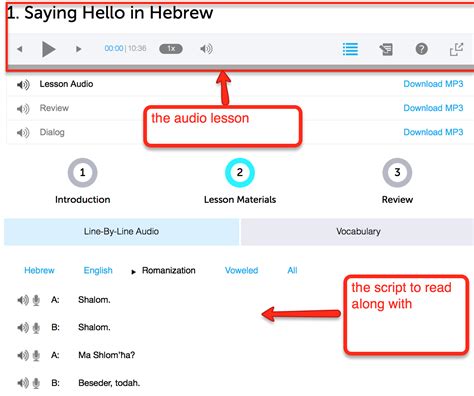The width and height of the screenshot is (474, 396).
Task: Show the English translation view
Action: 98,270
